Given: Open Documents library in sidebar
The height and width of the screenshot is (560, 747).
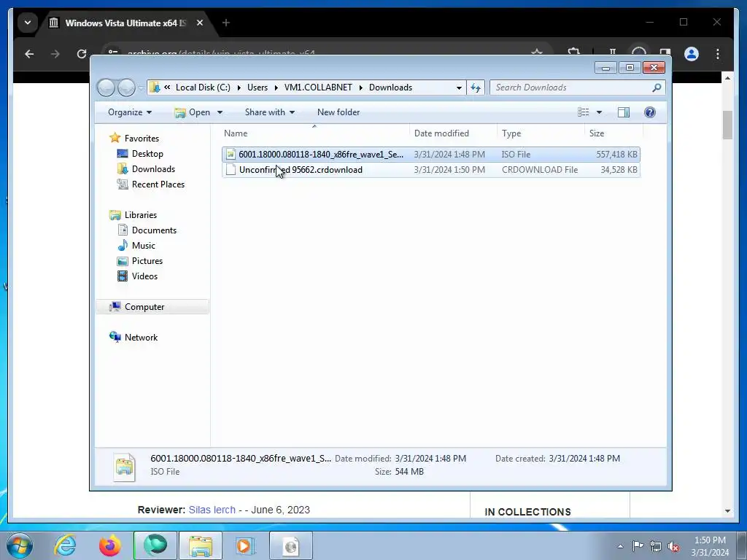Looking at the screenshot, I should click(154, 230).
